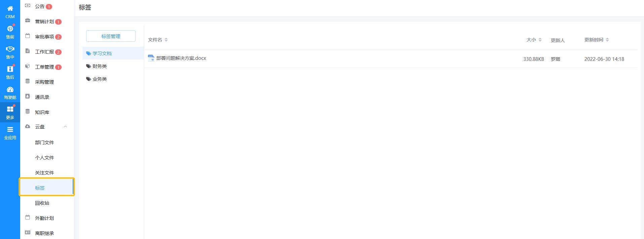Open the 全应用 menu icon
644x239 pixels.
pos(10,130)
